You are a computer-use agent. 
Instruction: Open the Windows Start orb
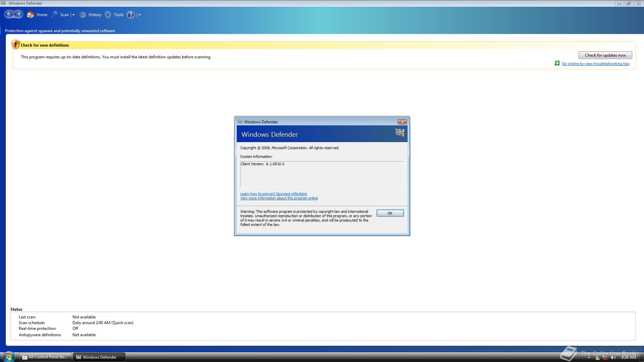click(9, 356)
